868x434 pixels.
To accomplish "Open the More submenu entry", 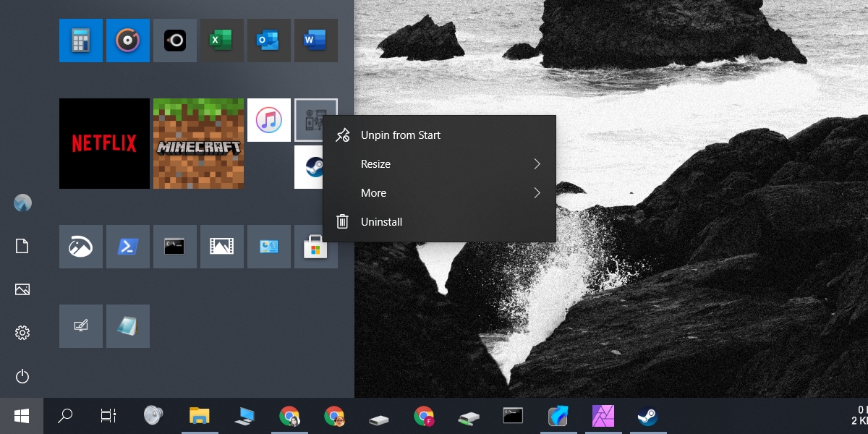I will click(x=439, y=193).
